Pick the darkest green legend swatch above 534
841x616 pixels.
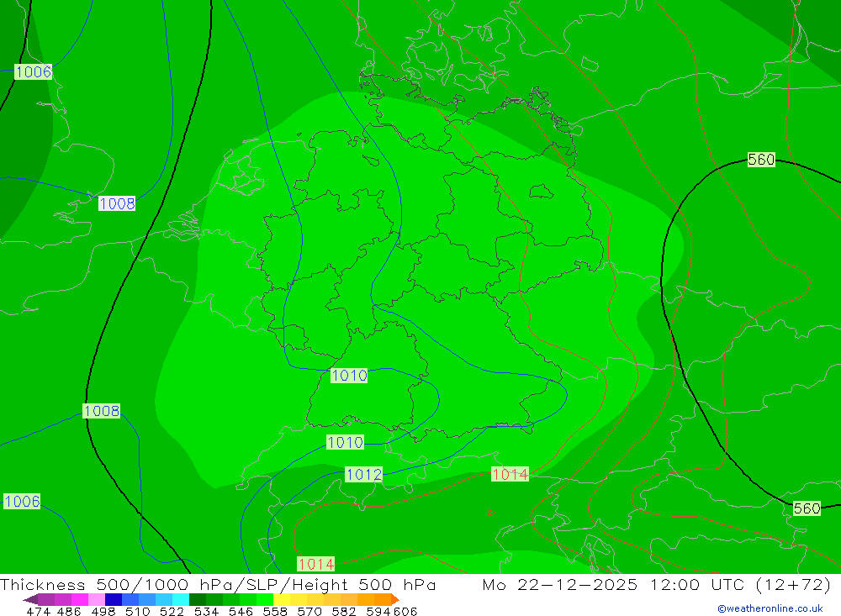(198, 599)
